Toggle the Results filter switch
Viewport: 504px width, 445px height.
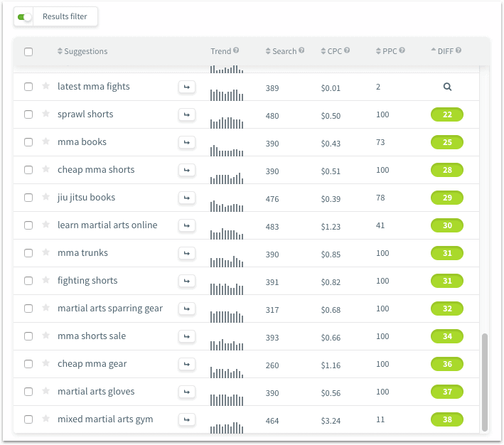(x=26, y=16)
